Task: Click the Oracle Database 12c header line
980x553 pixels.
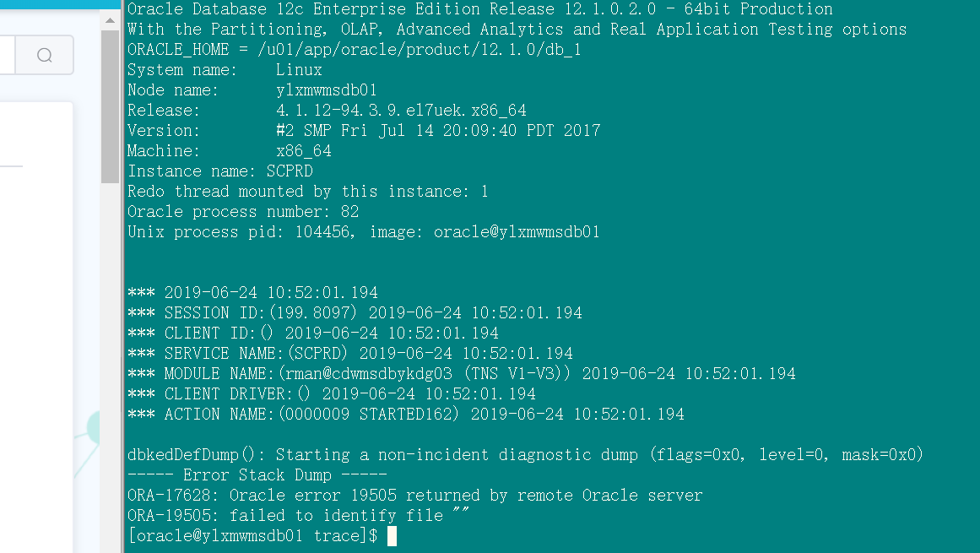Action: point(479,9)
